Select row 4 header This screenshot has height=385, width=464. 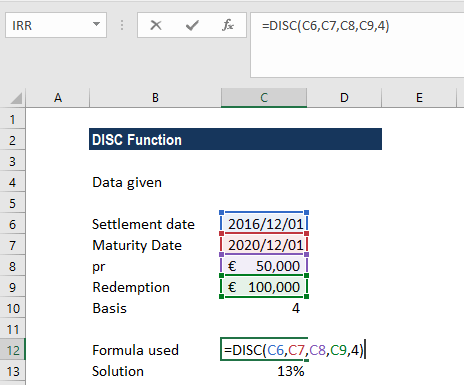(13, 182)
